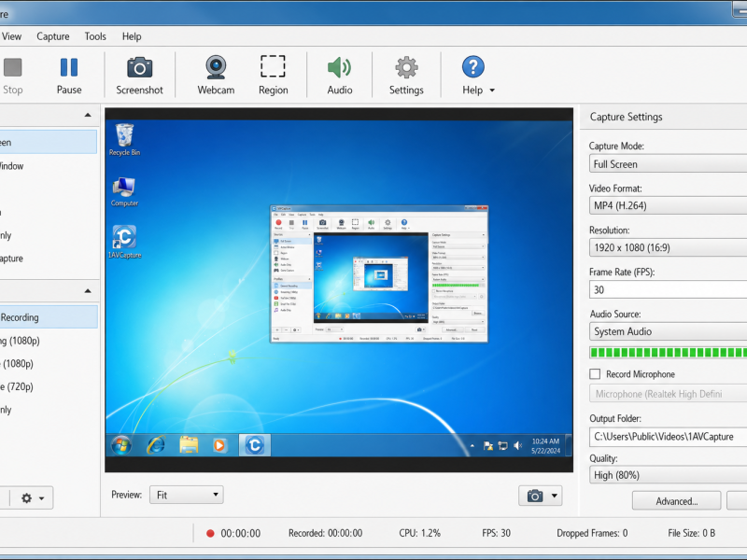Image resolution: width=747 pixels, height=560 pixels.
Task: Click the Recorded: 00:00:00 status text
Action: (x=325, y=533)
